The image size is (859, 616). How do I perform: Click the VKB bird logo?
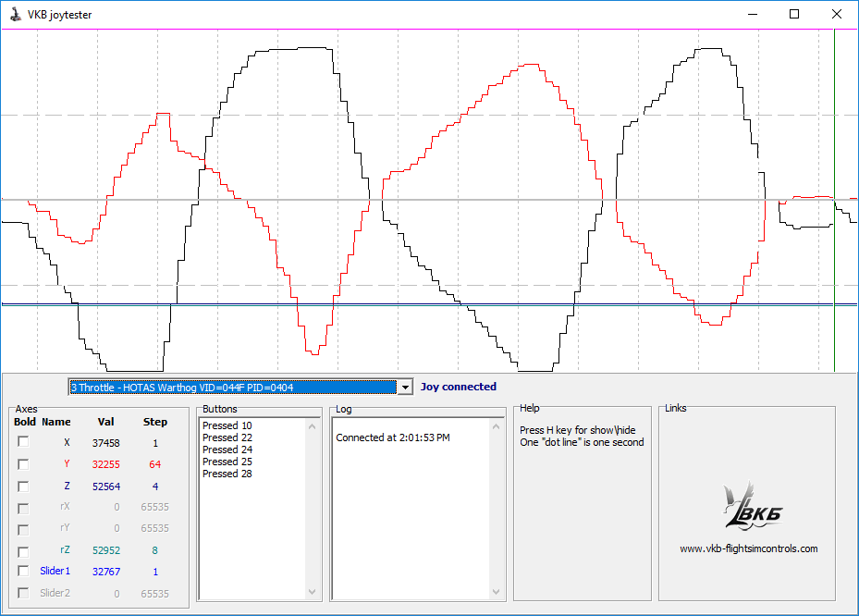tap(752, 506)
